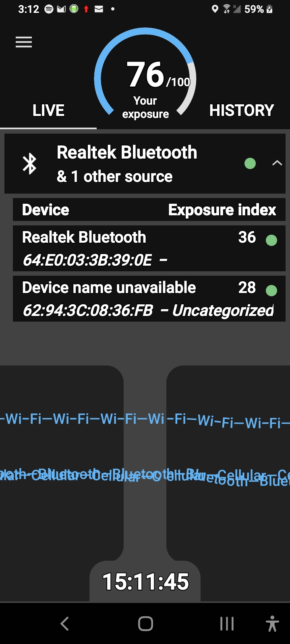Tap the Spotify status bar icon
Image resolution: width=290 pixels, height=644 pixels.
pos(49,9)
